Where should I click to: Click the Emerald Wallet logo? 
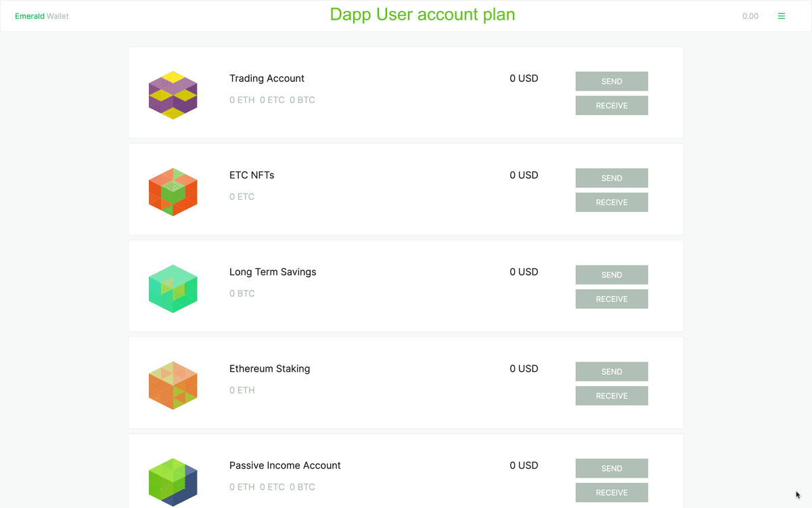click(41, 16)
